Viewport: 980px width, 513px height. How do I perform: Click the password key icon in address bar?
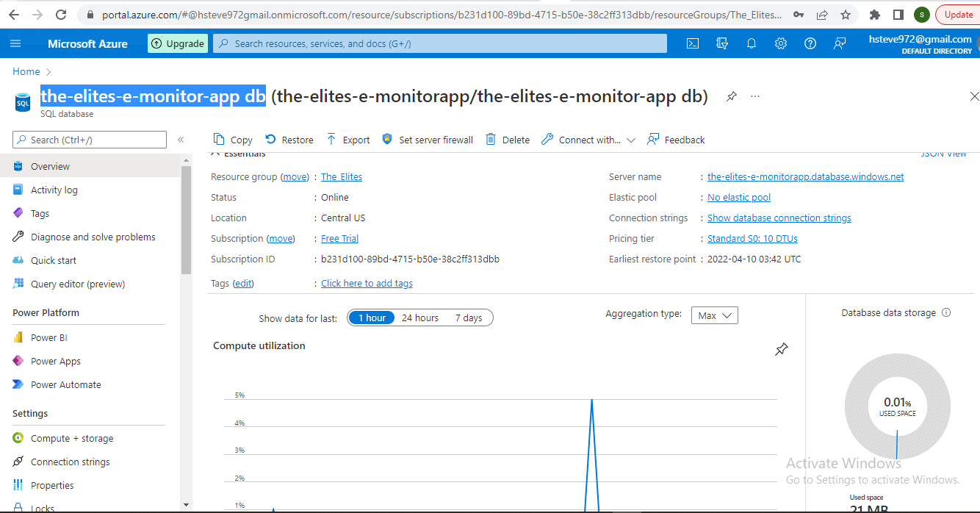coord(799,15)
